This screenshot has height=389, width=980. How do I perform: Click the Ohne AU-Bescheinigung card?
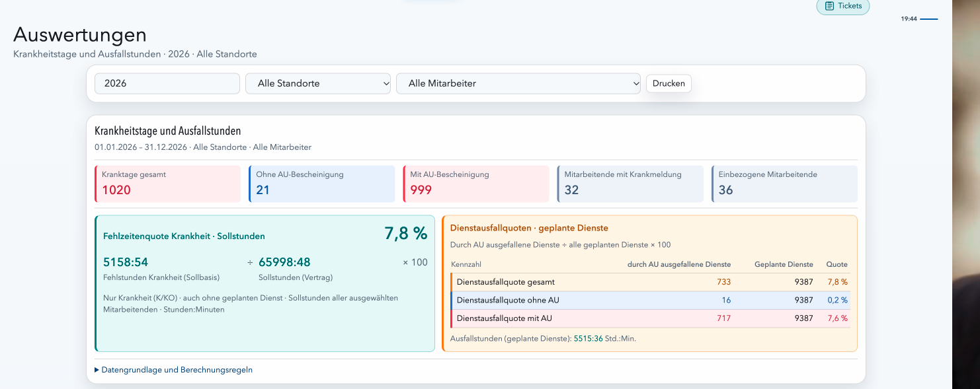coord(322,184)
